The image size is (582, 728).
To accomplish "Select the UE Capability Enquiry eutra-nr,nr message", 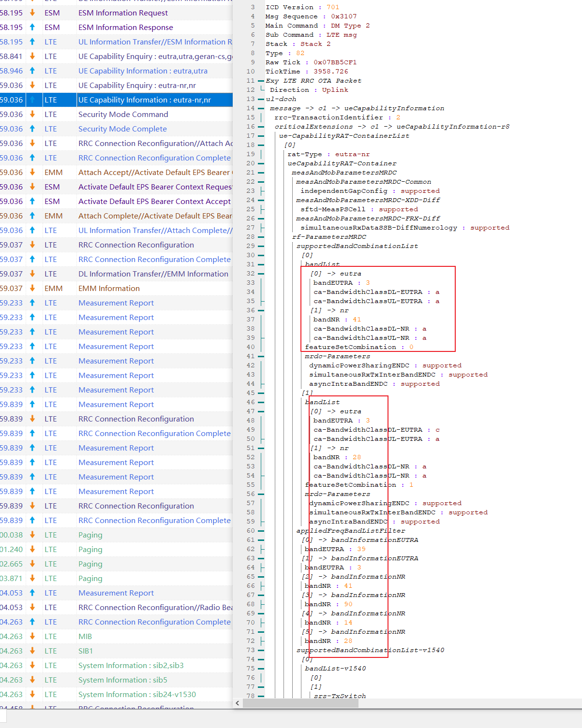I will pyautogui.click(x=137, y=85).
